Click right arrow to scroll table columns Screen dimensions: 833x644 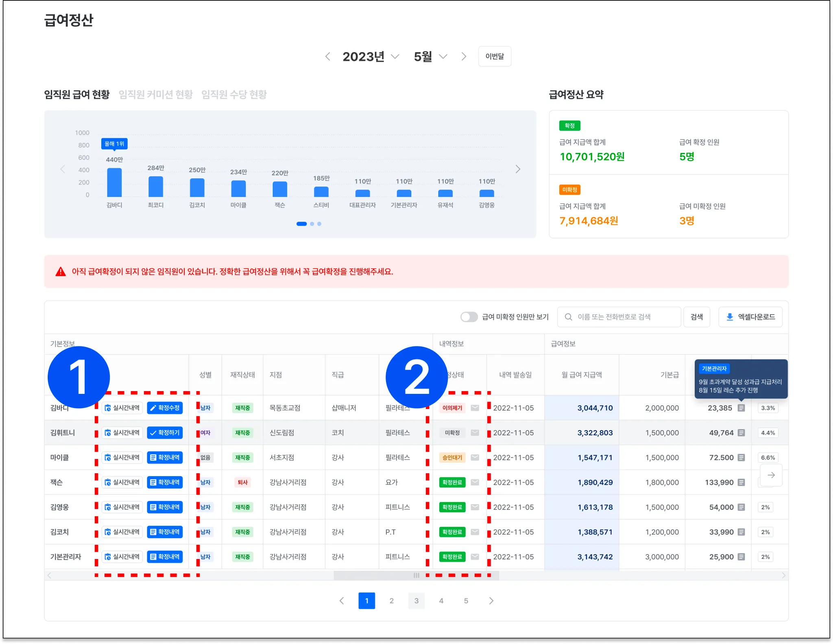[771, 475]
